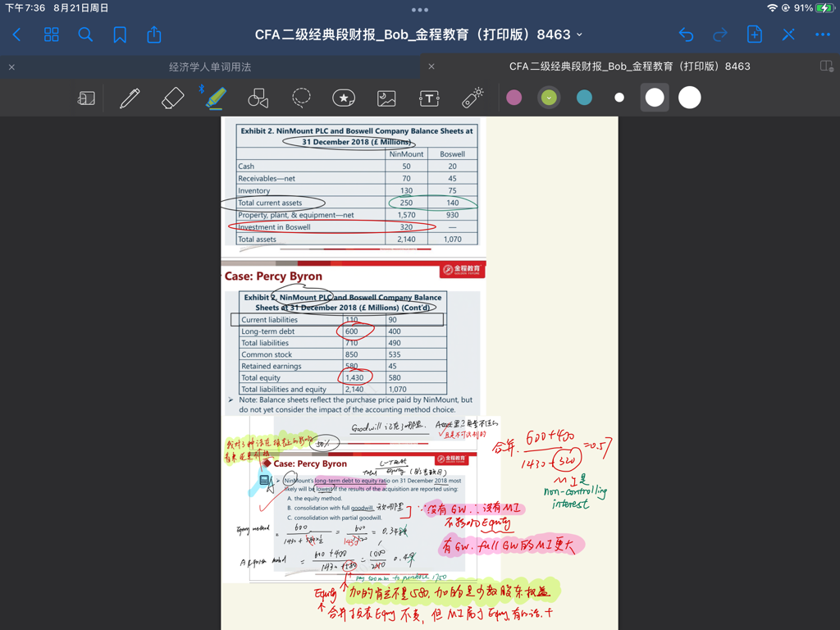Open split view new window icon

826,66
